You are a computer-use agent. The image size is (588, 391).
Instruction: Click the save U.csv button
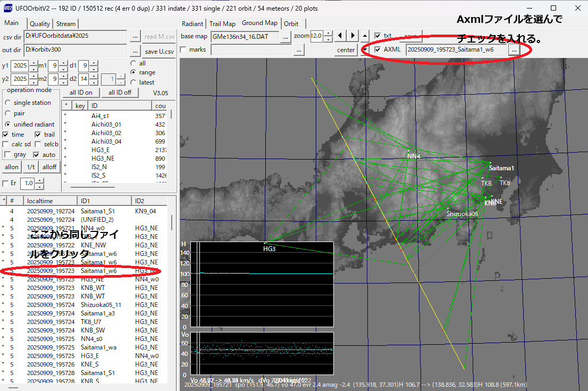pos(159,51)
